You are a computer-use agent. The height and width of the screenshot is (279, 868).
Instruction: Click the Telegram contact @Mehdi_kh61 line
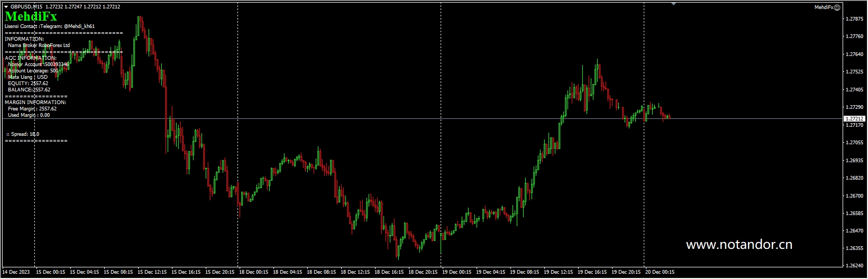pos(50,26)
